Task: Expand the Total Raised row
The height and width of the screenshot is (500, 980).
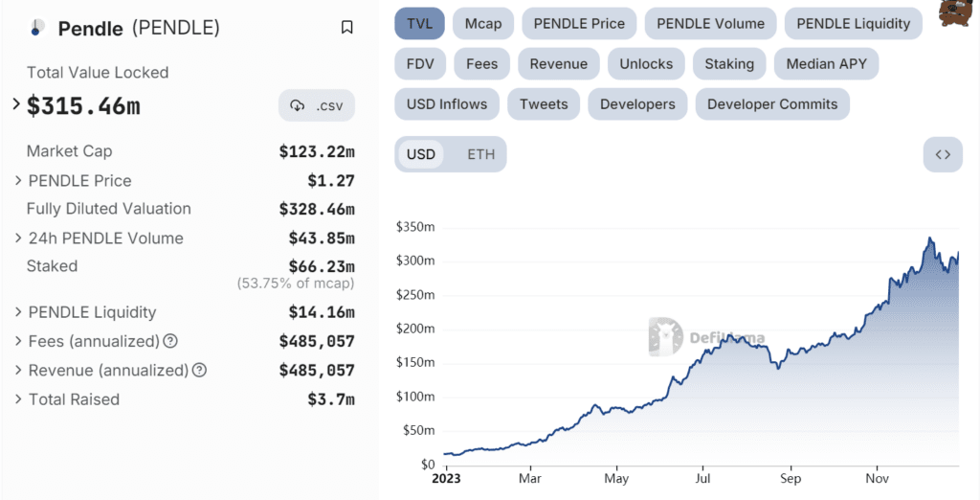Action: click(19, 398)
